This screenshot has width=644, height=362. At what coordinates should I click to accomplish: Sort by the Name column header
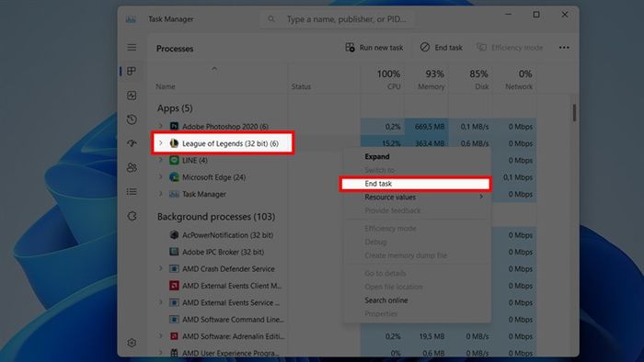[x=165, y=86]
